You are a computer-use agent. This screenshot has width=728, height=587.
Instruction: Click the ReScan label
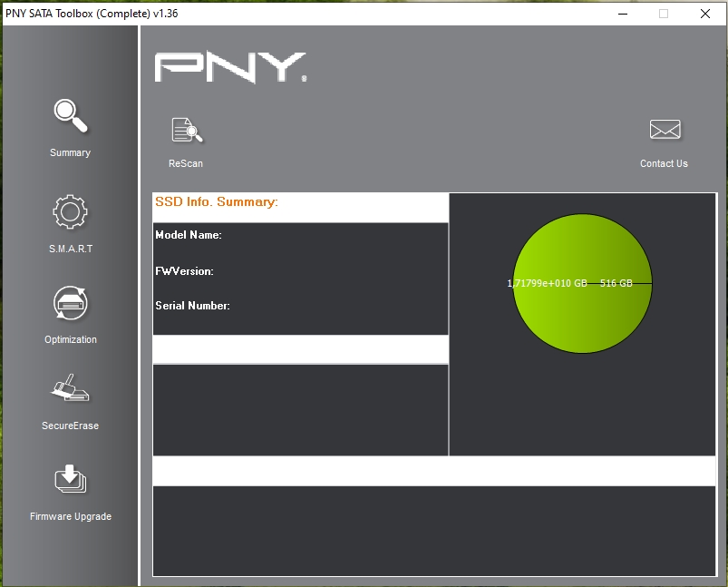tap(186, 163)
